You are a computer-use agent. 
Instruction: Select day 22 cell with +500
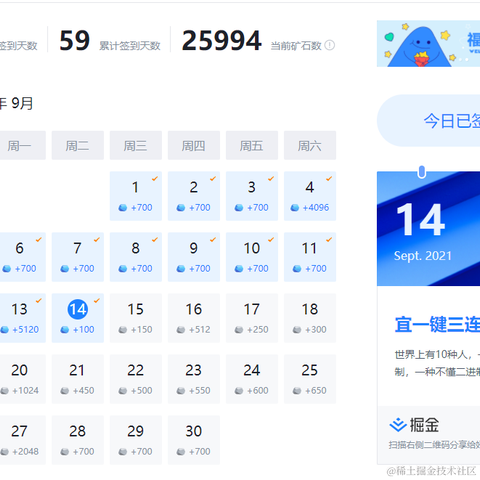click(x=136, y=379)
